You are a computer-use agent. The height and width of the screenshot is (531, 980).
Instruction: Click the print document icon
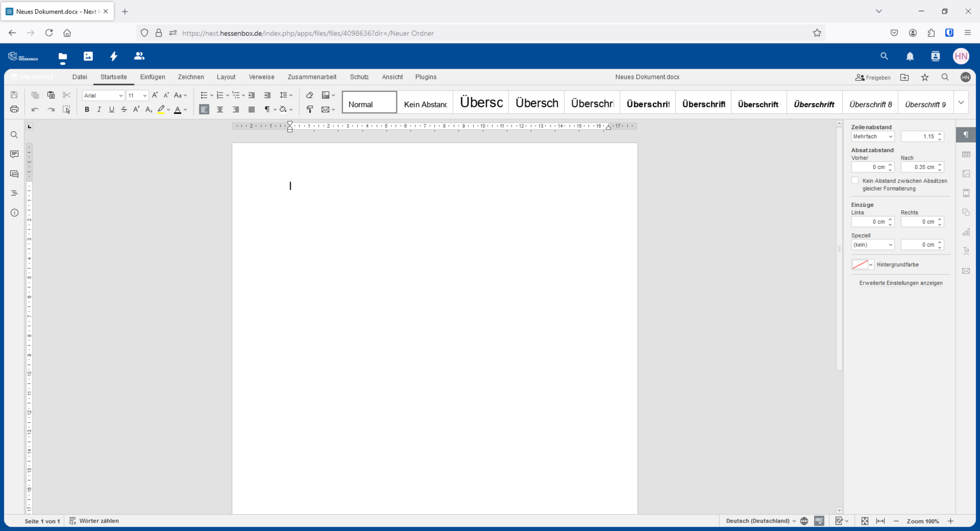pos(14,109)
